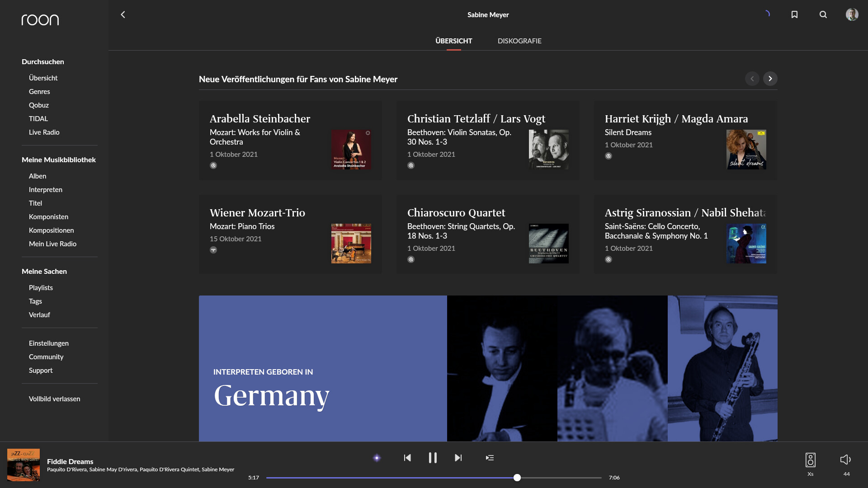The height and width of the screenshot is (488, 868).
Task: Open the Xs audio zone speaker icon
Action: point(811,460)
